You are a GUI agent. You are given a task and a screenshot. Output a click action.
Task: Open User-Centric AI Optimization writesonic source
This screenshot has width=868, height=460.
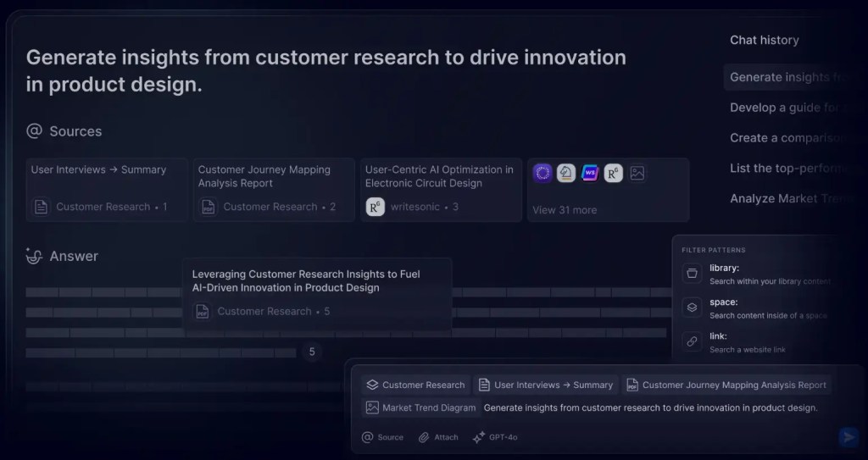coord(441,189)
